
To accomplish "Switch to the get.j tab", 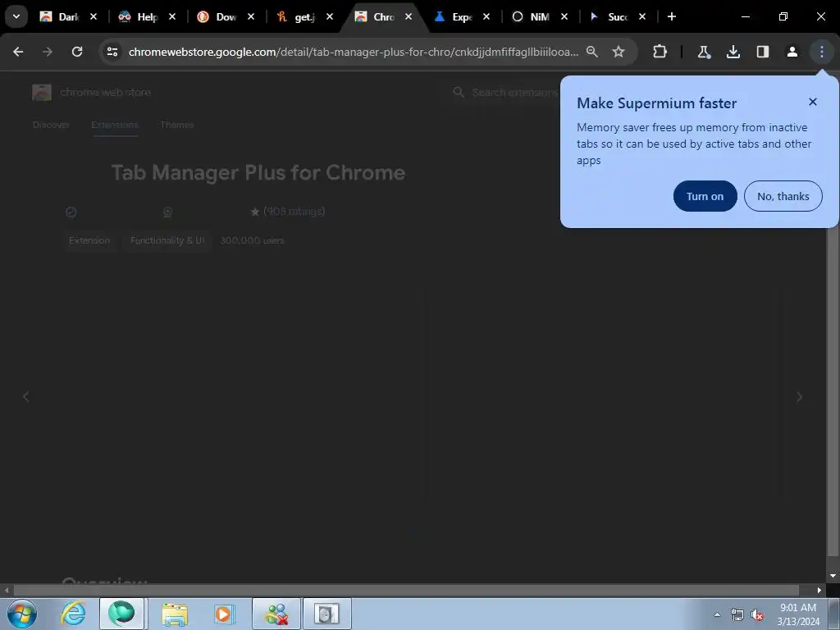I will (x=295, y=16).
